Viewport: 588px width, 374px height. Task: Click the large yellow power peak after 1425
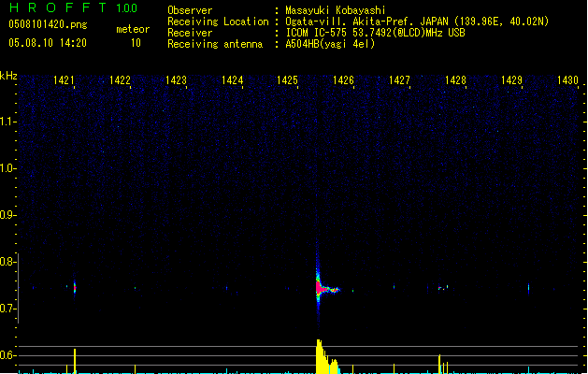coord(327,357)
